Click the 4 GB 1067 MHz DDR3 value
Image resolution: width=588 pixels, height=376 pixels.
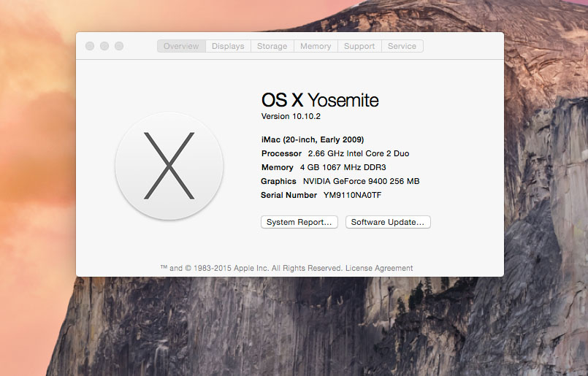(343, 167)
